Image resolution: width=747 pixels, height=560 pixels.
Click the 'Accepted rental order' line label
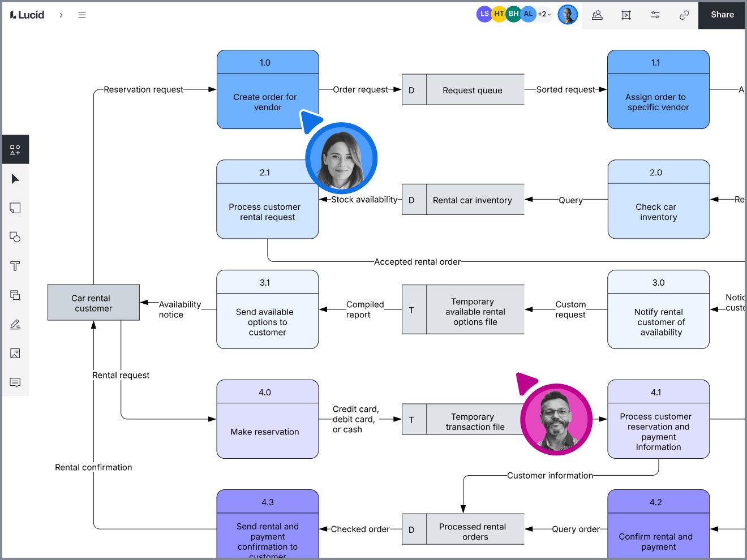click(418, 262)
